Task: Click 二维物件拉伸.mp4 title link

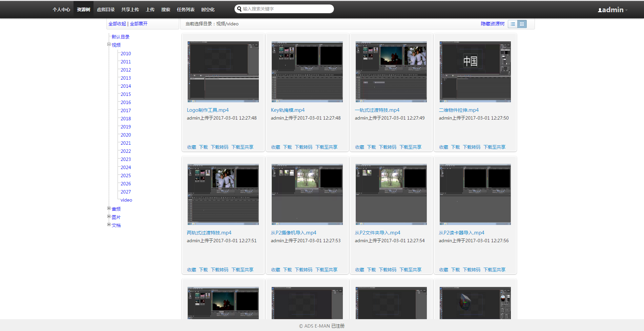Action: point(459,110)
